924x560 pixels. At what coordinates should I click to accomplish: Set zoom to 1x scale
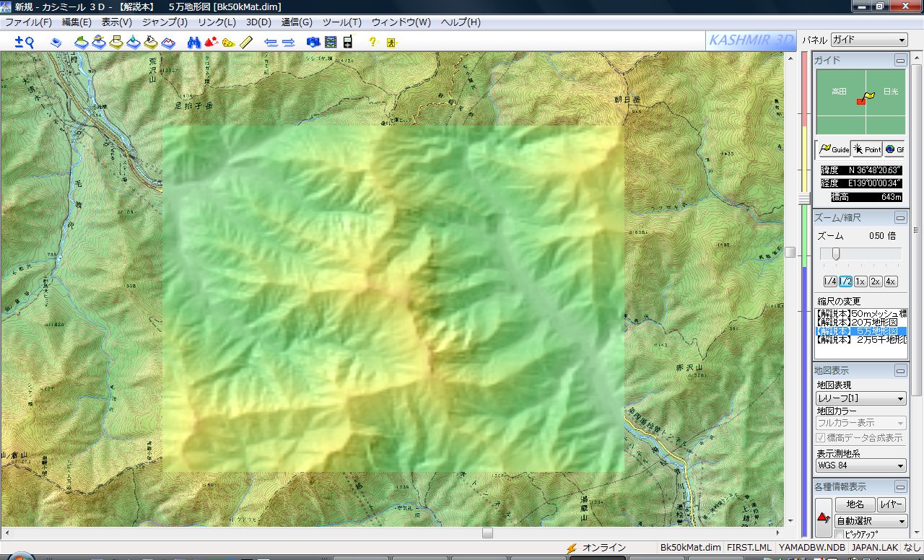click(860, 281)
